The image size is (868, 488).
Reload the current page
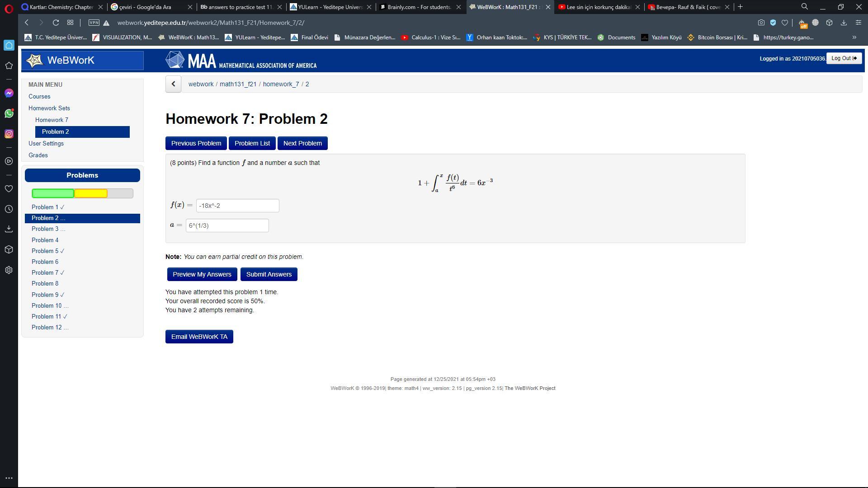[x=56, y=23]
